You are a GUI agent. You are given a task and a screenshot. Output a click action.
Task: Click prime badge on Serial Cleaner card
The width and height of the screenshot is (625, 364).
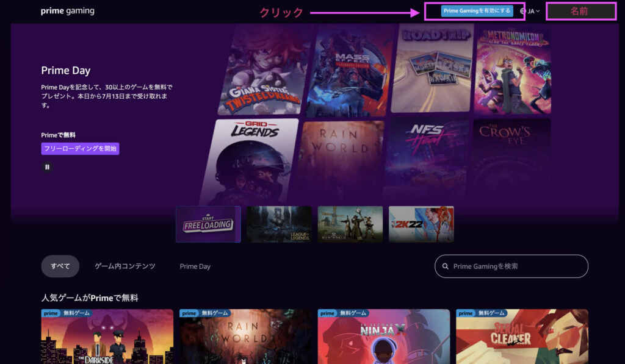coord(466,313)
